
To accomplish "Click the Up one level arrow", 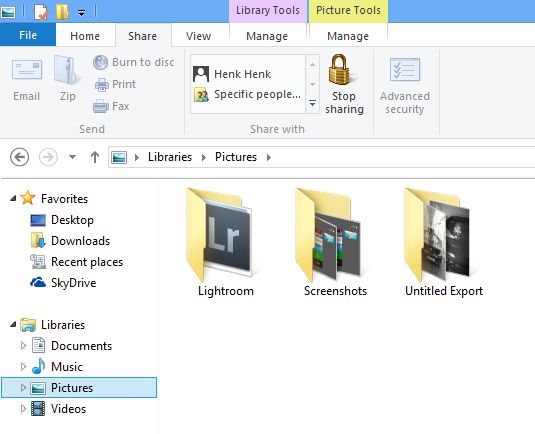I will point(95,157).
